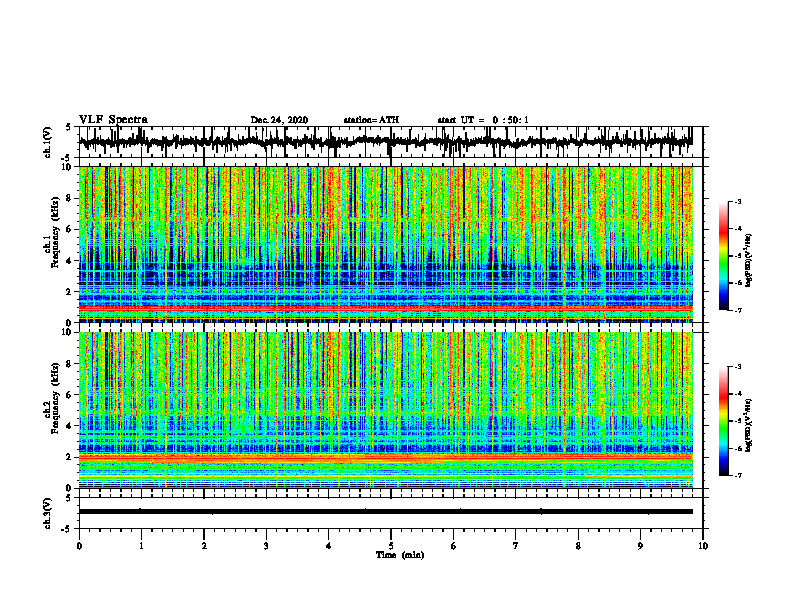Click ch.1 frequency tick label "4"
The width and height of the screenshot is (792, 612).
point(70,261)
